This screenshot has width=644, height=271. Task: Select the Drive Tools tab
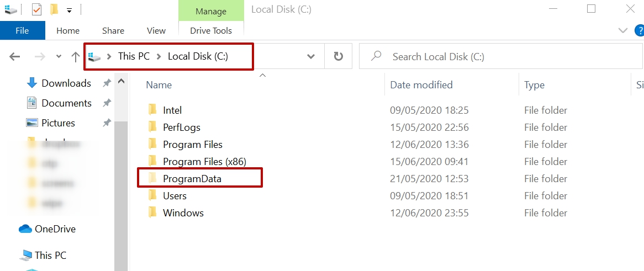tap(211, 30)
